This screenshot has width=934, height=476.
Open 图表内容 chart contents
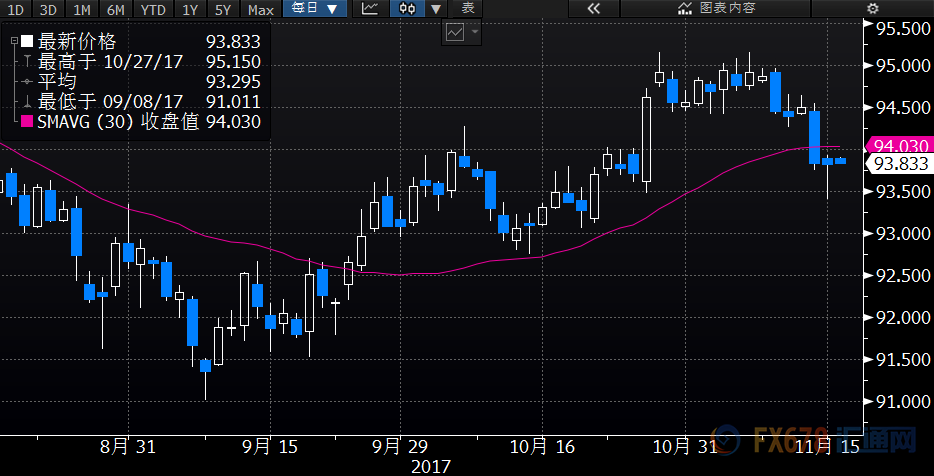pyautogui.click(x=717, y=9)
